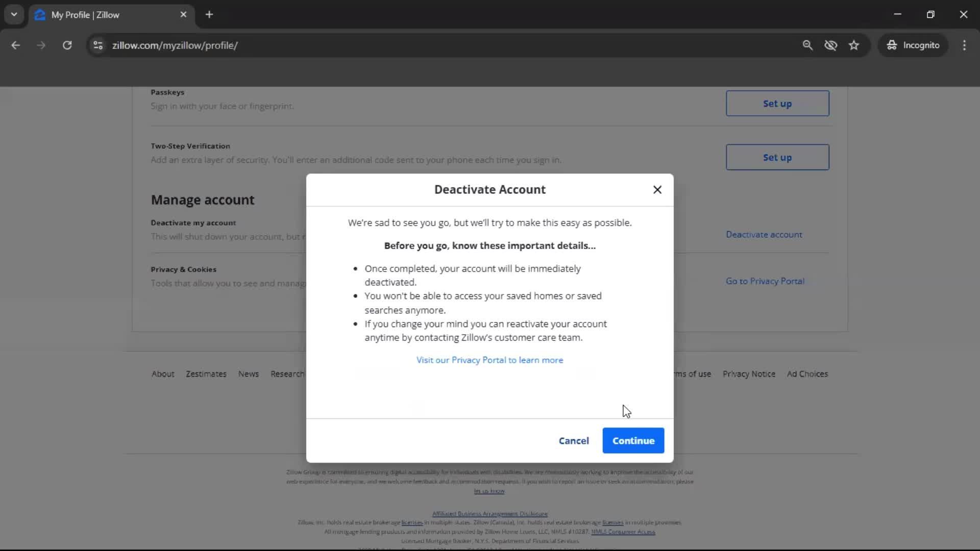Close the Deactivate Account dialog
The height and width of the screenshot is (551, 980).
[657, 189]
